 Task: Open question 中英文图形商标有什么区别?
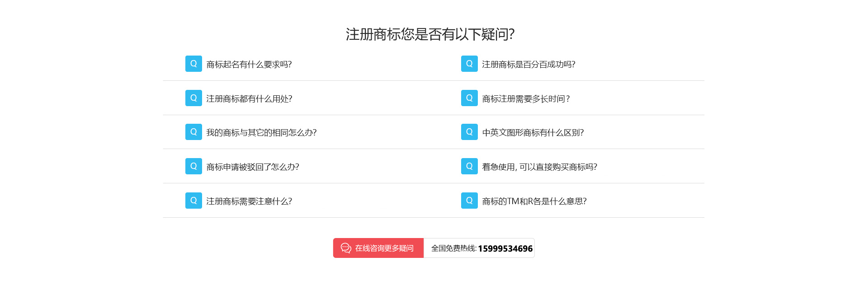pyautogui.click(x=533, y=133)
